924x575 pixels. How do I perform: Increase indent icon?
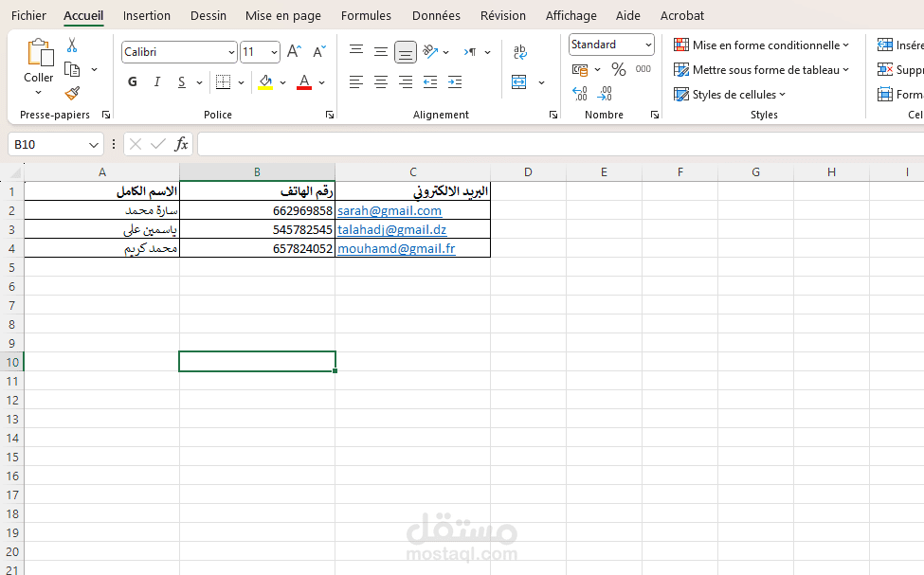click(455, 81)
